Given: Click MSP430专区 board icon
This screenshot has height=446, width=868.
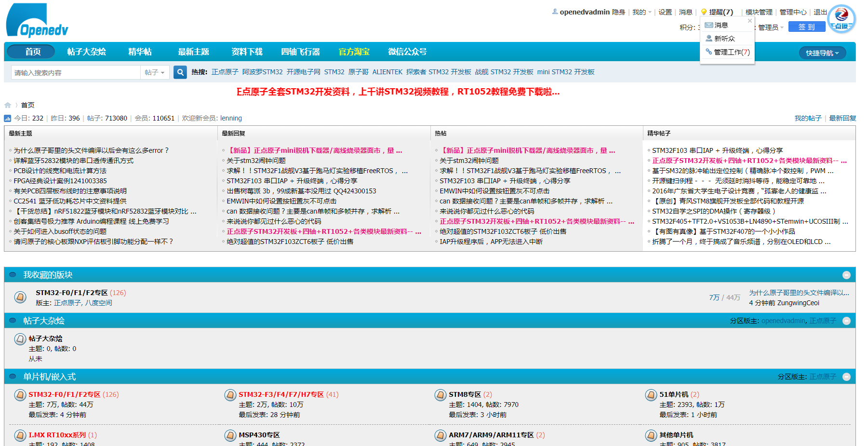Looking at the screenshot, I should tap(230, 436).
